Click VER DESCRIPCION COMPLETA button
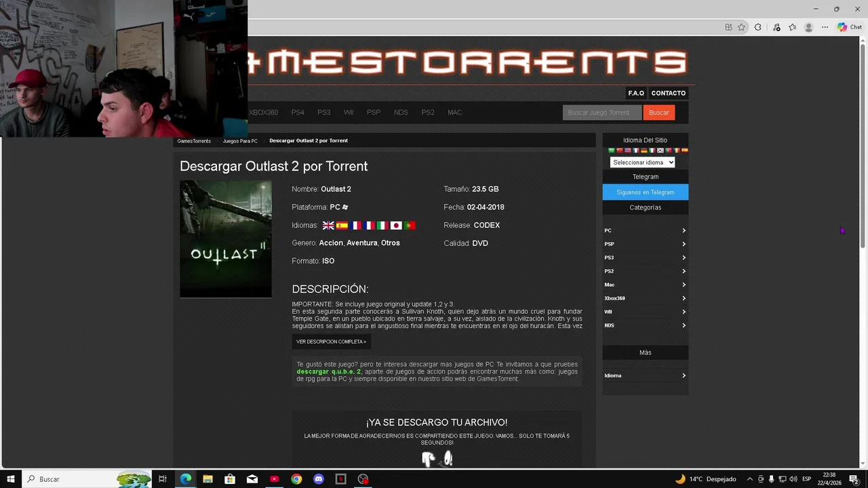This screenshot has width=868, height=488. (x=331, y=342)
